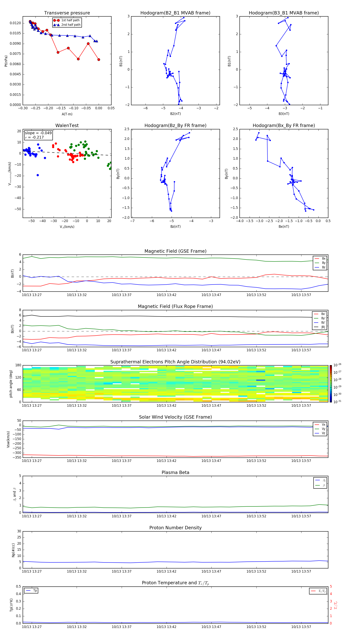Click the 'B2(nT)' x-axis label
This screenshot has width=351, height=644.
pos(175,114)
